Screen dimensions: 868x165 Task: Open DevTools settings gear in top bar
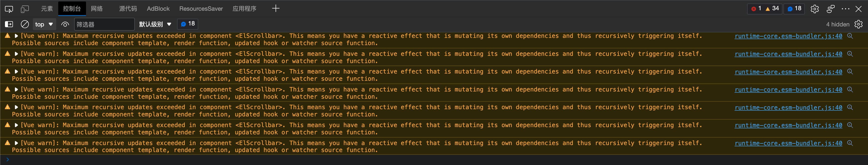pos(815,9)
